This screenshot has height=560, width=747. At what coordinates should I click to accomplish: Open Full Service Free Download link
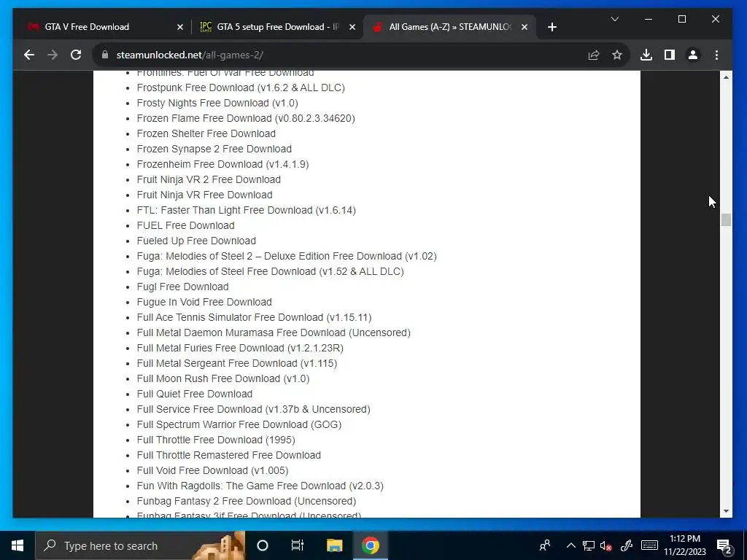point(253,409)
